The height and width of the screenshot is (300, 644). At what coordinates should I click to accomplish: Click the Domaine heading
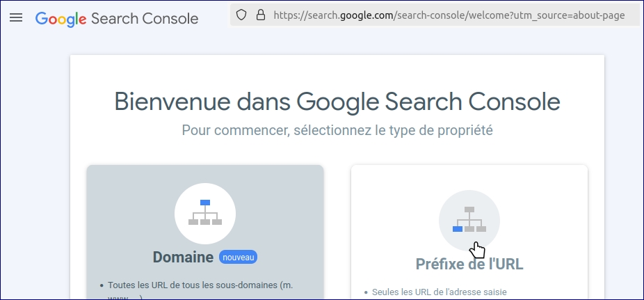[x=183, y=258]
